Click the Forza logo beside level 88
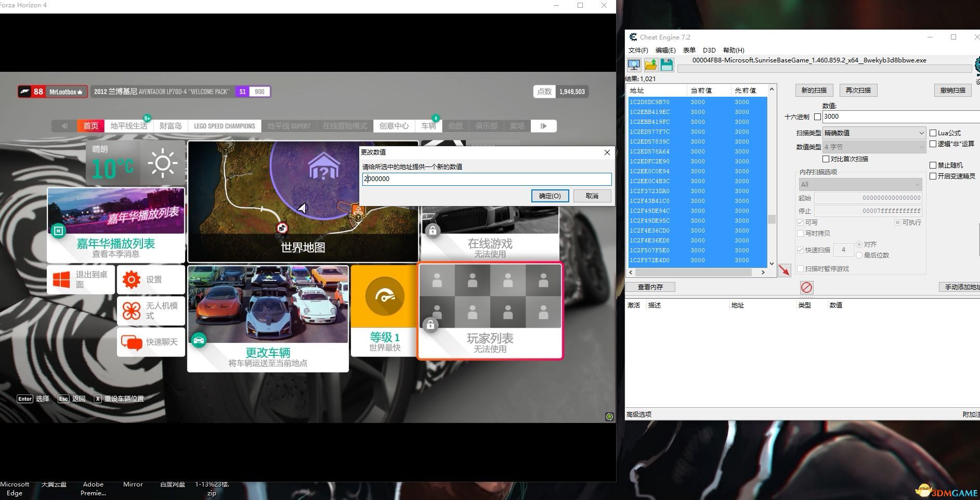Viewport: 980px width, 500px height. [25, 92]
